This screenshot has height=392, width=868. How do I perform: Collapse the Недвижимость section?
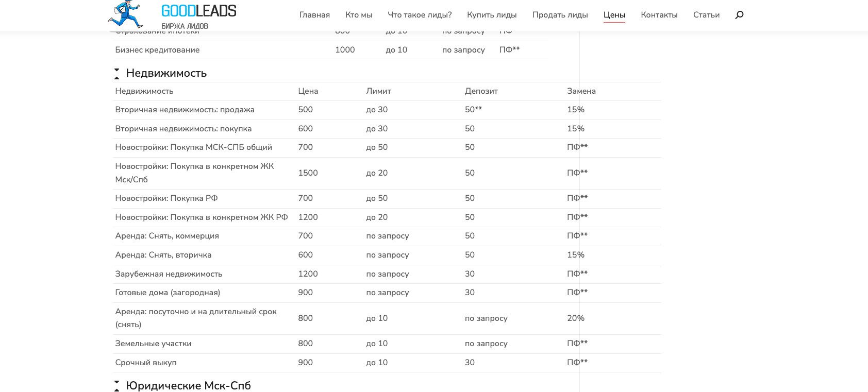click(117, 74)
